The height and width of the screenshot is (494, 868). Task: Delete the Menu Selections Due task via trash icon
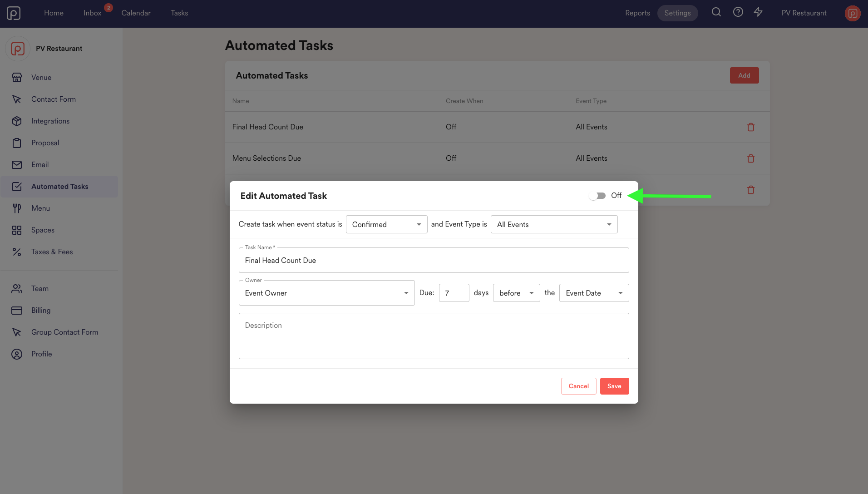pos(751,158)
